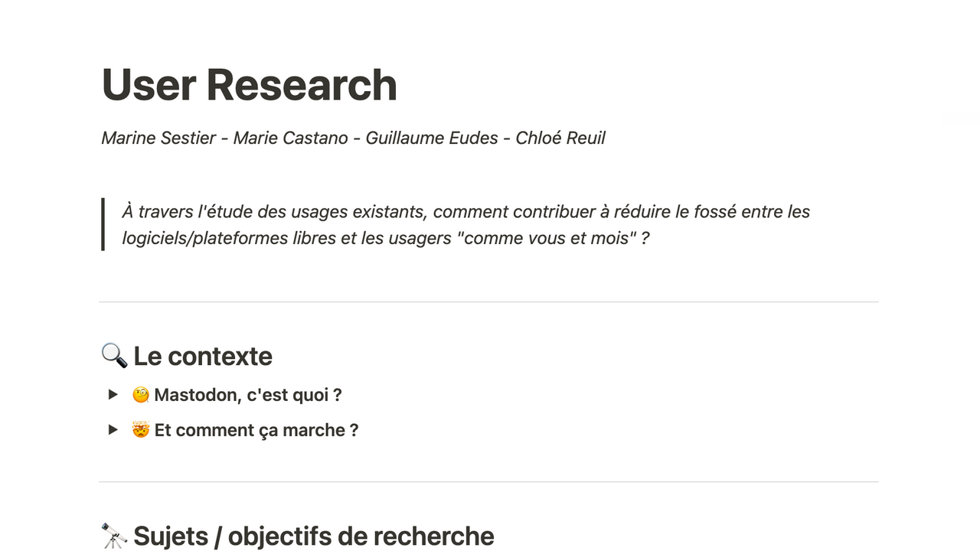Click the quote's second line about logiciels/plateformes libres
This screenshot has height=551, width=980.
(385, 238)
